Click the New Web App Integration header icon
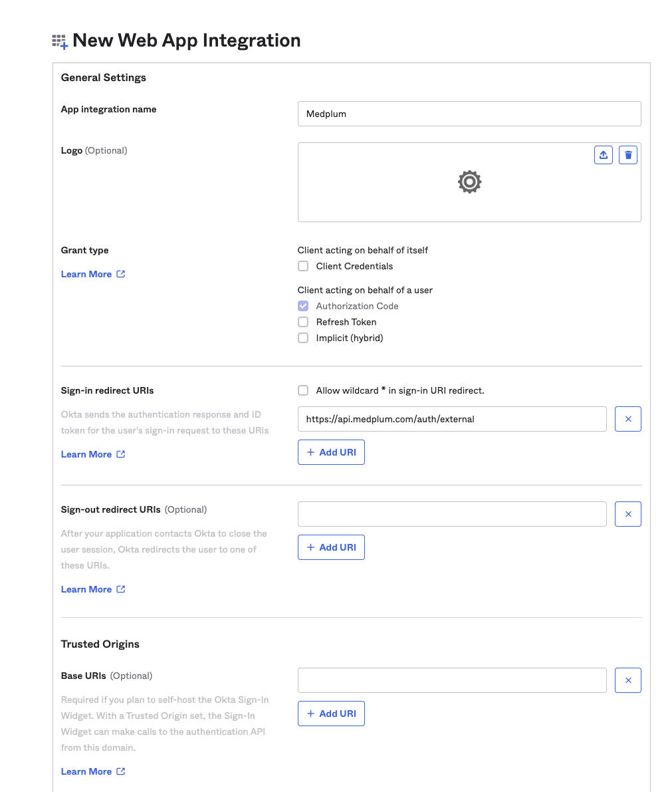The height and width of the screenshot is (792, 672). pos(58,41)
